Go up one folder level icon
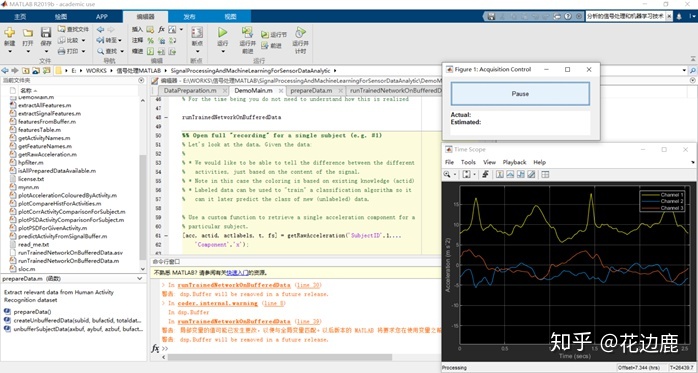 click(x=25, y=70)
